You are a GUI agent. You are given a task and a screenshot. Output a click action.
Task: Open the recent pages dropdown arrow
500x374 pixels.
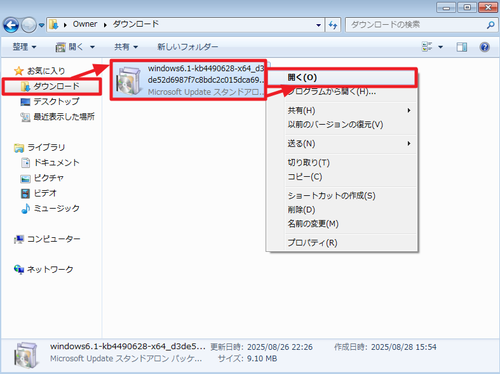tap(41, 25)
